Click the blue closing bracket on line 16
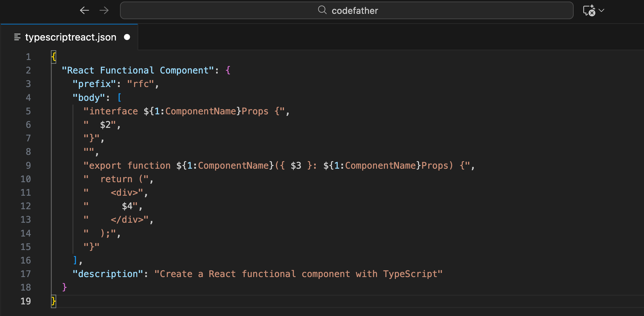This screenshot has width=644, height=316. tap(75, 260)
